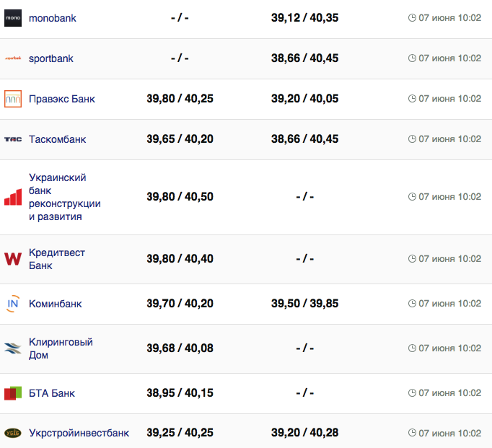Click the red bars logo of Украинский банк
The width and height of the screenshot is (492, 448).
(x=13, y=197)
